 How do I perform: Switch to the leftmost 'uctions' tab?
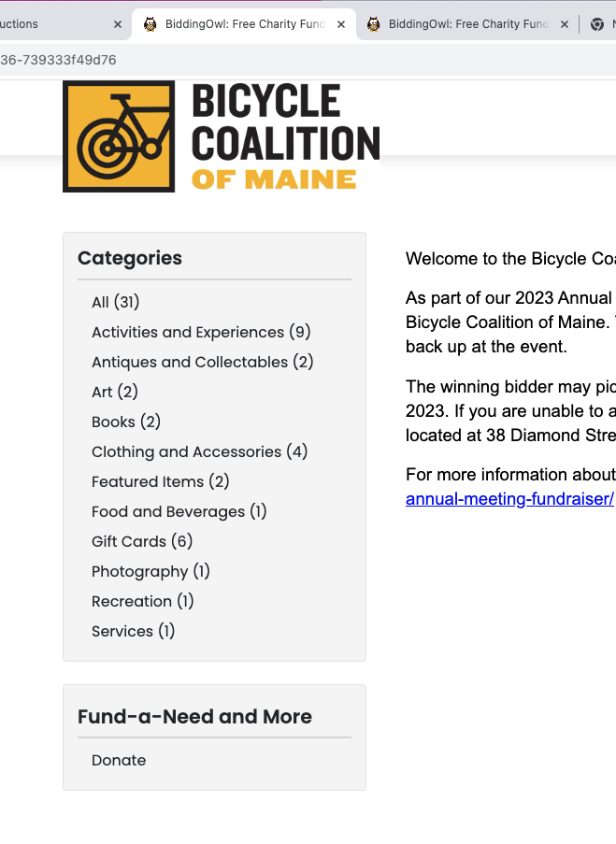37,24
